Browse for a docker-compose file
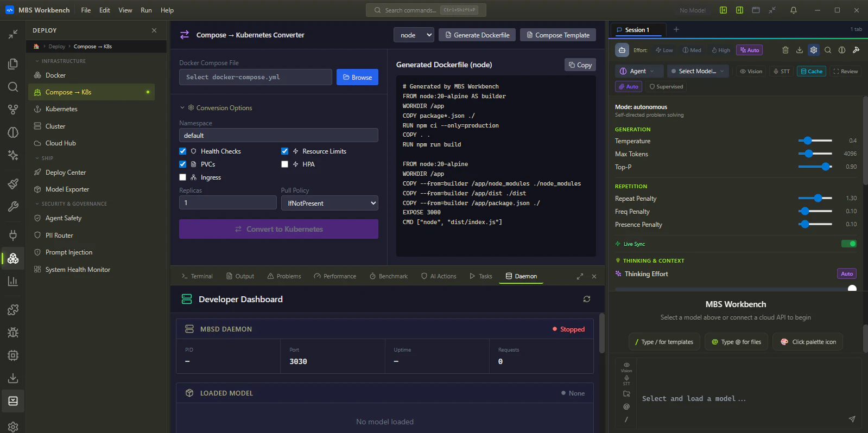Viewport: 868px width, 433px height. tap(357, 77)
